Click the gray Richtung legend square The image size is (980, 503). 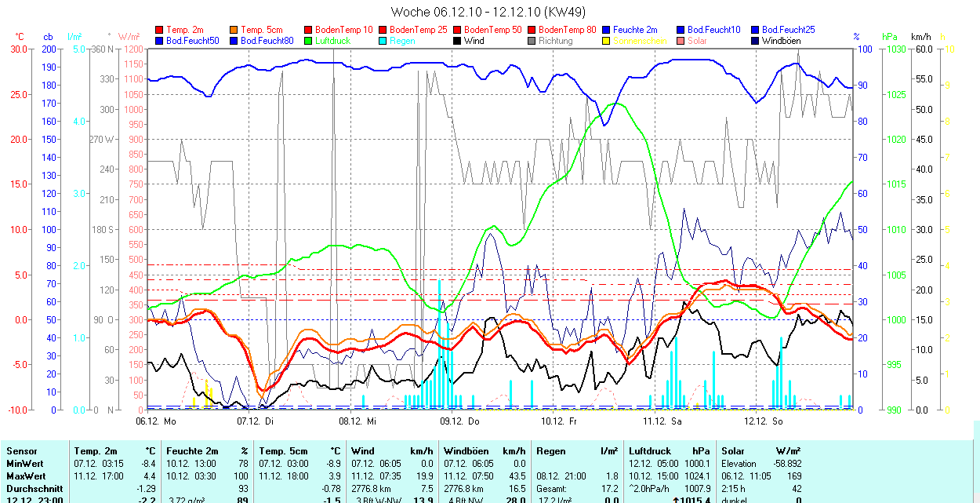[x=531, y=40]
